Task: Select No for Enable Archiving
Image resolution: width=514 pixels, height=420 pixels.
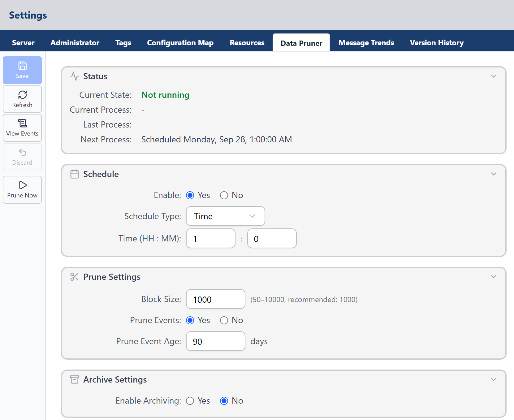Action: 224,401
